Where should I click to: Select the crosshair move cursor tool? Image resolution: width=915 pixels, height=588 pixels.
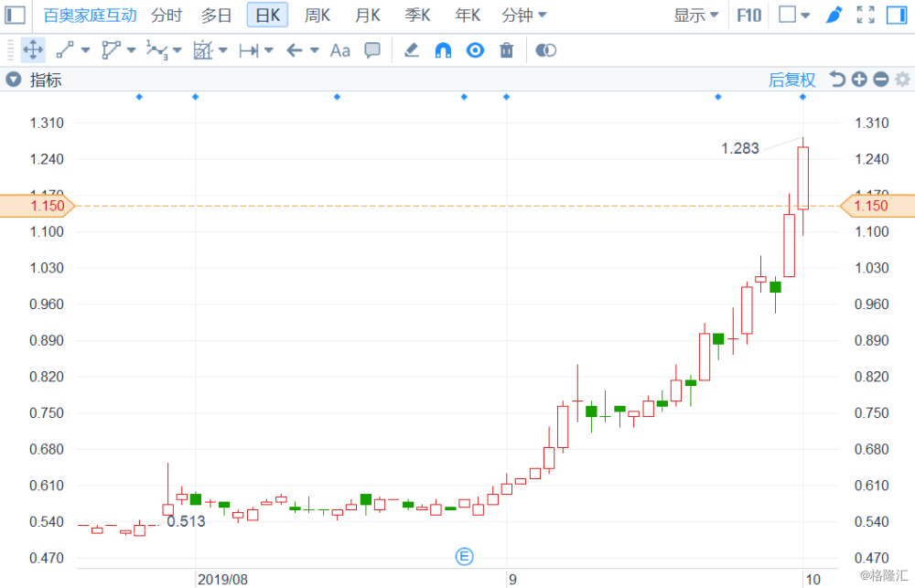pyautogui.click(x=33, y=50)
